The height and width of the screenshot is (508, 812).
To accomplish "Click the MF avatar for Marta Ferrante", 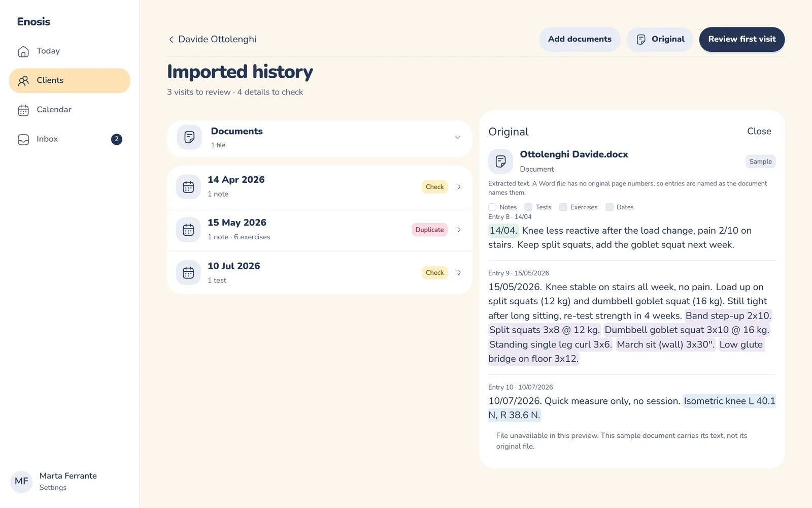I will pos(21,481).
